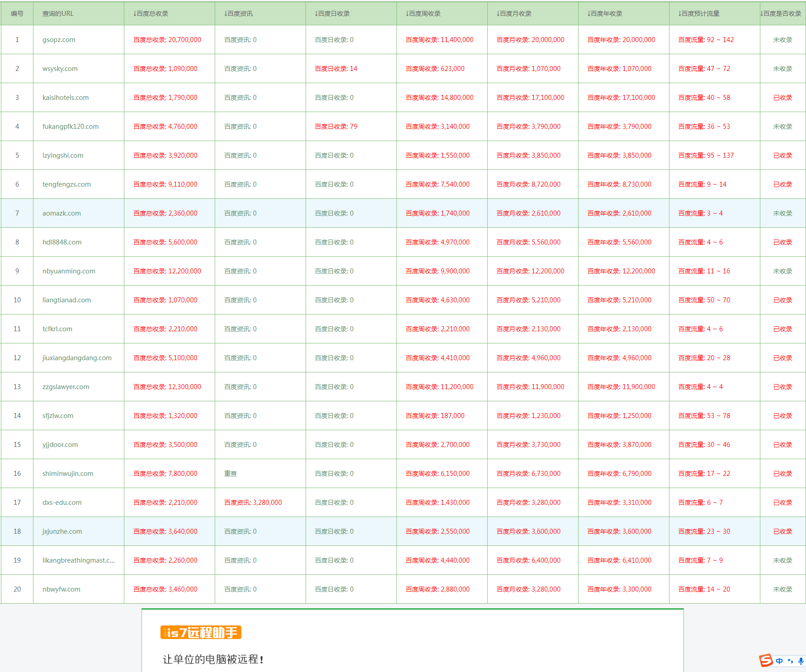This screenshot has width=806, height=672.
Task: Sort by 百度是否收录 column header
Action: pyautogui.click(x=781, y=14)
